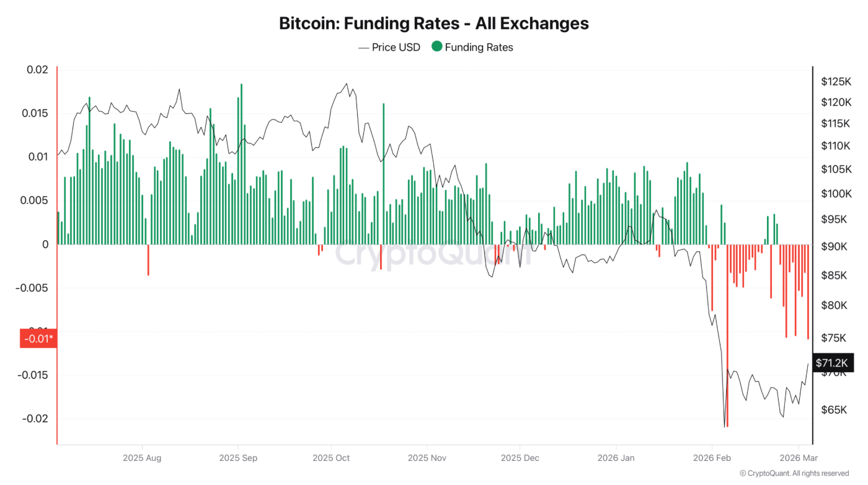Toggle the Funding Rates legend green dot

click(x=437, y=46)
